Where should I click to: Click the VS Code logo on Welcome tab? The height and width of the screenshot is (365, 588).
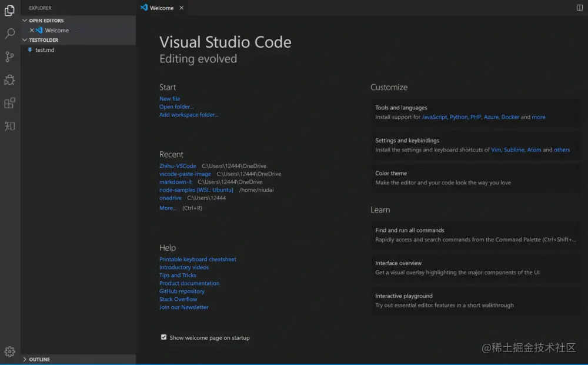[144, 8]
